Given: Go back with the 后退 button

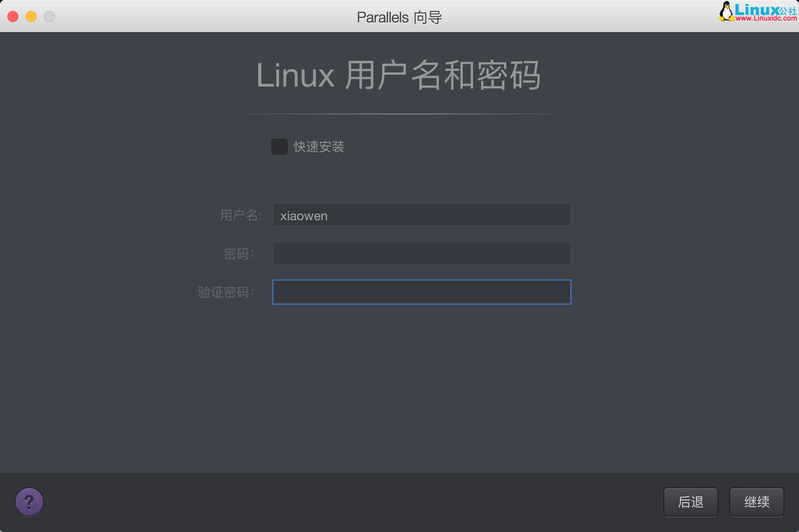Looking at the screenshot, I should [690, 502].
